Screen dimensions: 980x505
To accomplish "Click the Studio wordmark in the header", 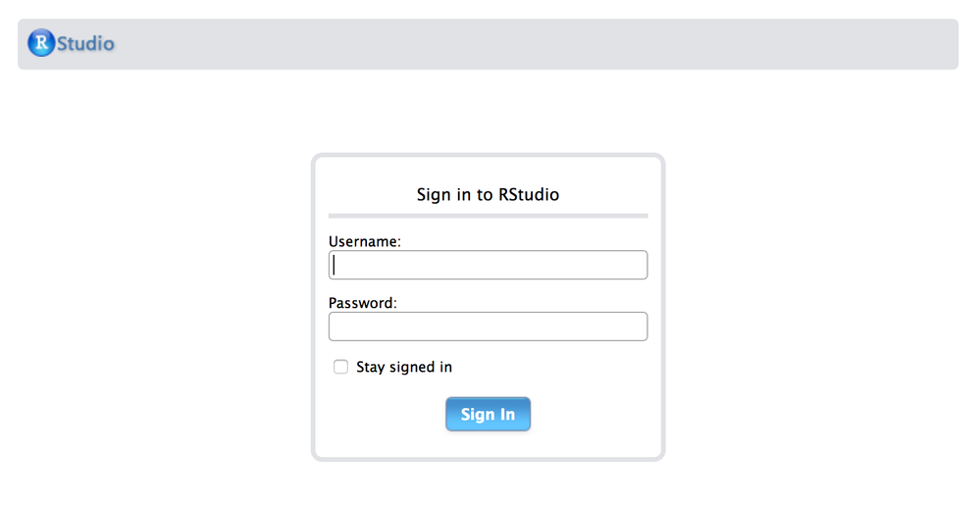I will pyautogui.click(x=86, y=43).
